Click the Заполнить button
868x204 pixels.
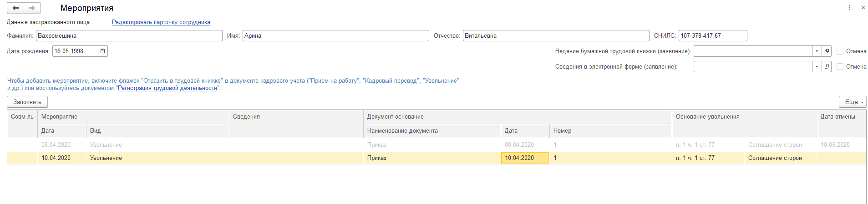point(27,102)
